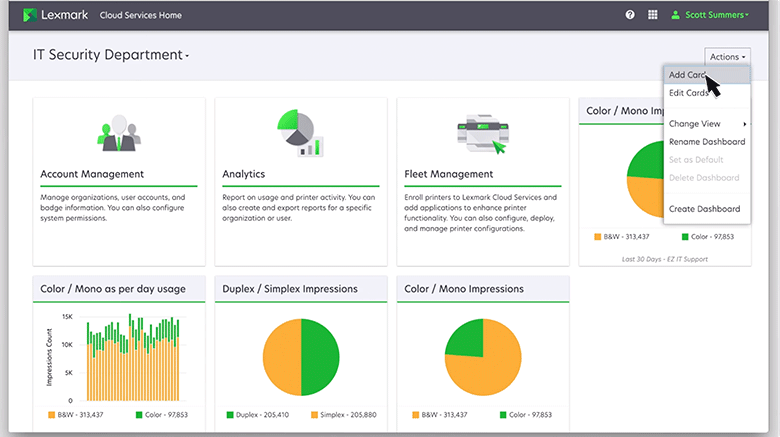Click the Fleet Management printer icon

(x=482, y=132)
